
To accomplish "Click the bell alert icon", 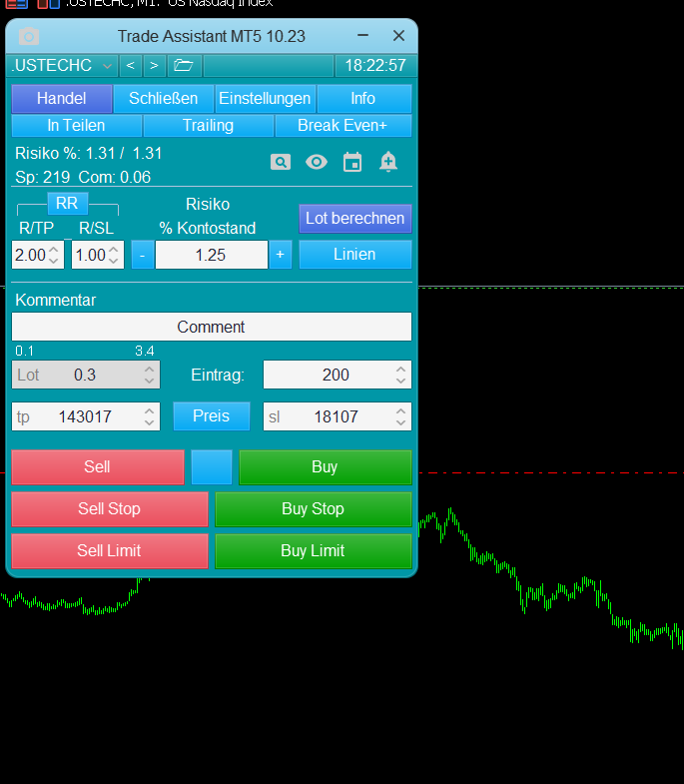I will pos(388,162).
